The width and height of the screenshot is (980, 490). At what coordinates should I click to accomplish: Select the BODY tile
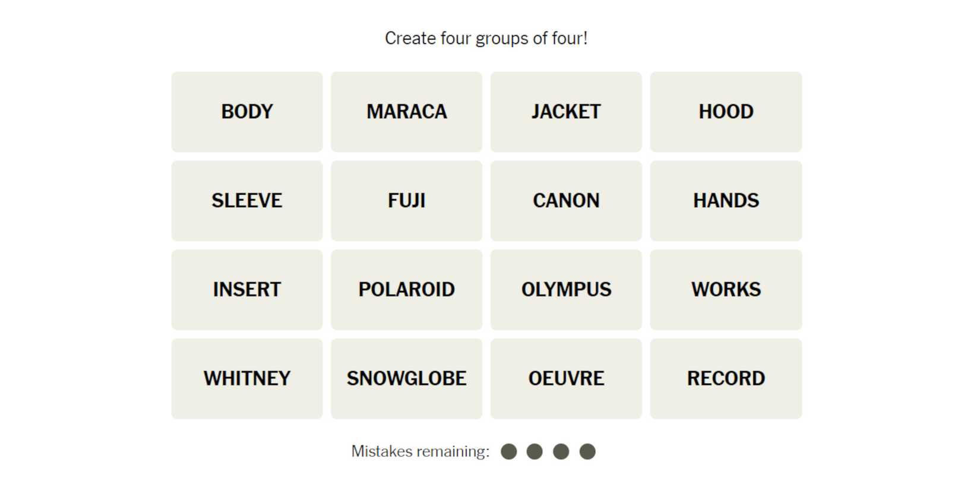(x=246, y=112)
